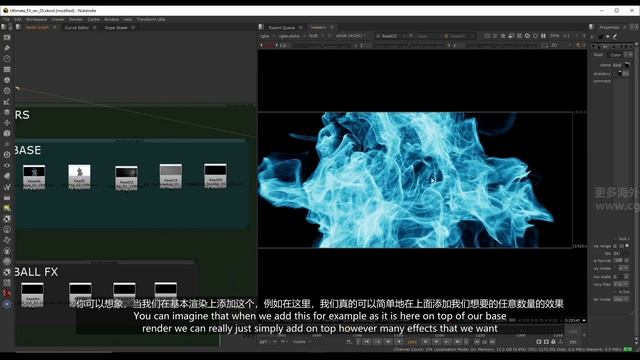The width and height of the screenshot is (640, 360).
Task: Open the sRGB (ACES) viewer process dropdown
Action: click(351, 36)
